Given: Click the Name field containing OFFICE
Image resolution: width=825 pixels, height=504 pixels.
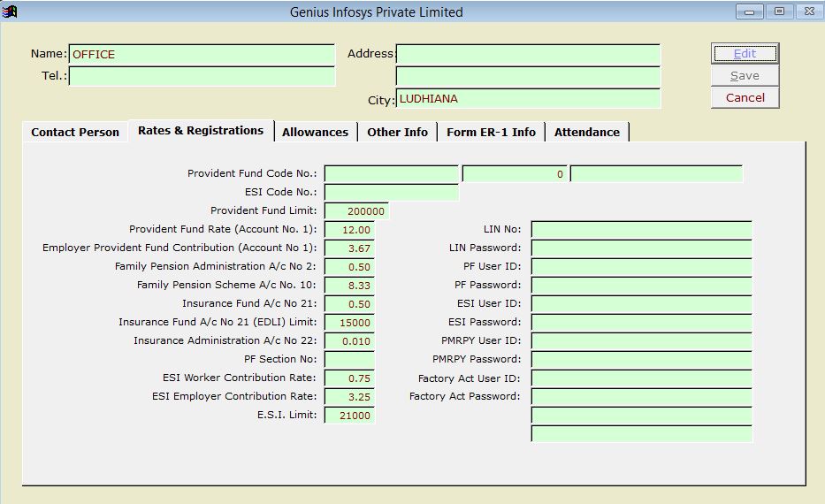Looking at the screenshot, I should [202, 55].
